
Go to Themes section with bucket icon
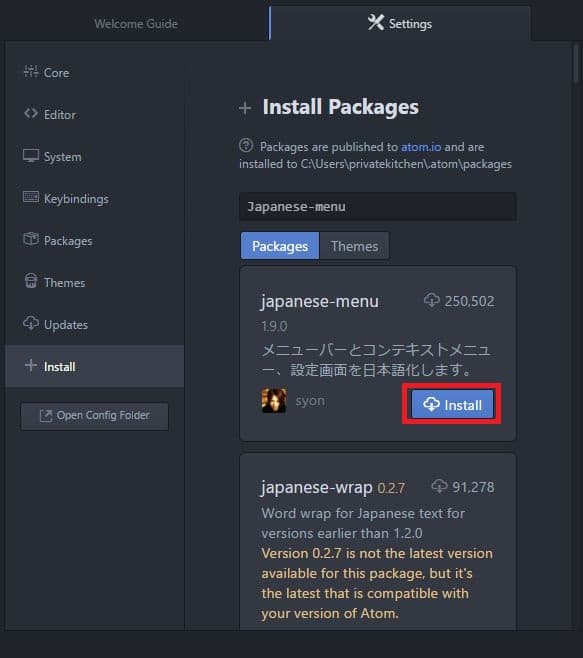31,281
